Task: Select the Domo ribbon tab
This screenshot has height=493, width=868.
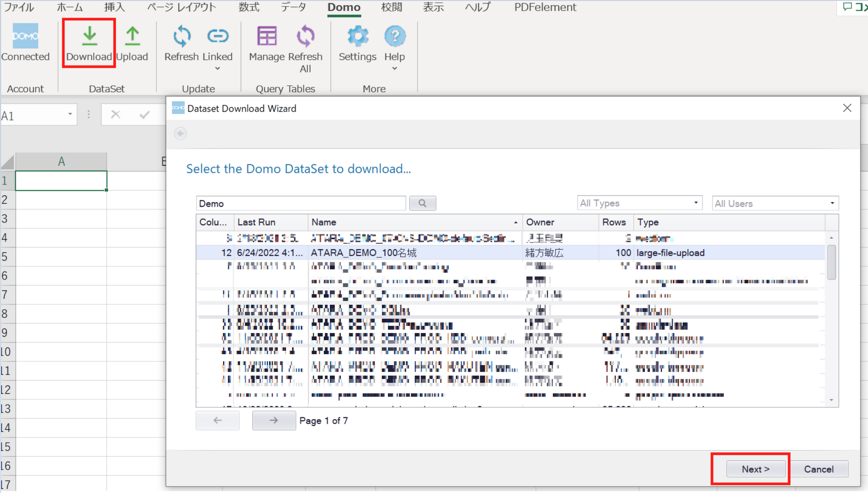Action: pyautogui.click(x=344, y=7)
